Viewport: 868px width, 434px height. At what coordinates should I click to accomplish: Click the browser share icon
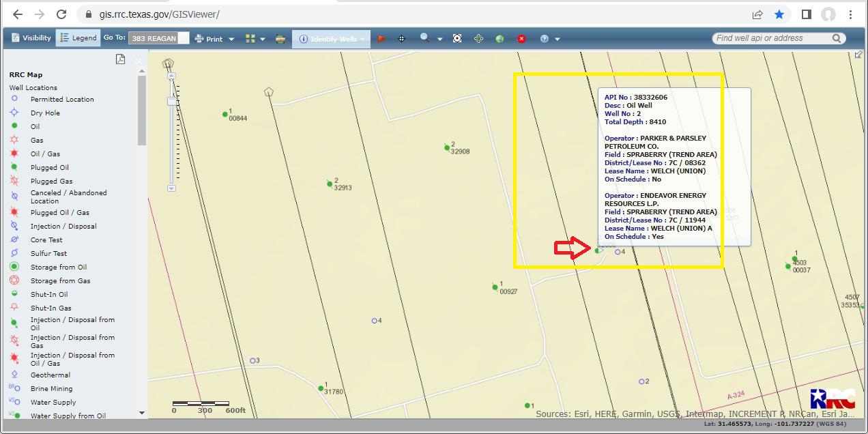pyautogui.click(x=757, y=14)
